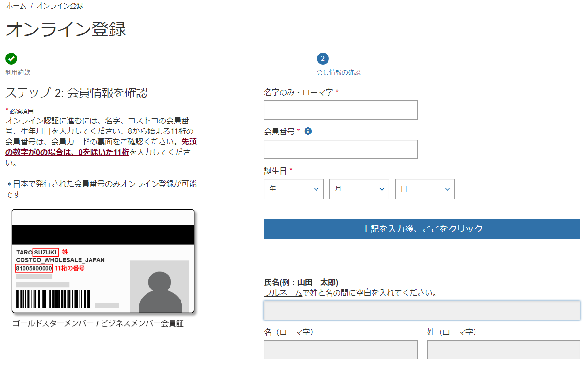Viewport: 588px width, 365px height.
Task: Click the green checkmark step icon
Action: [x=11, y=59]
